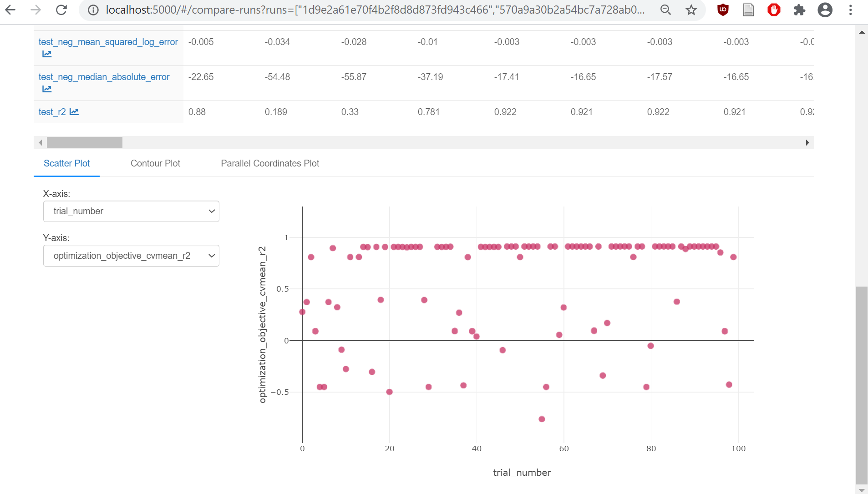Select the 0.781 test_r2 value
The width and height of the screenshot is (868, 494).
tap(429, 112)
